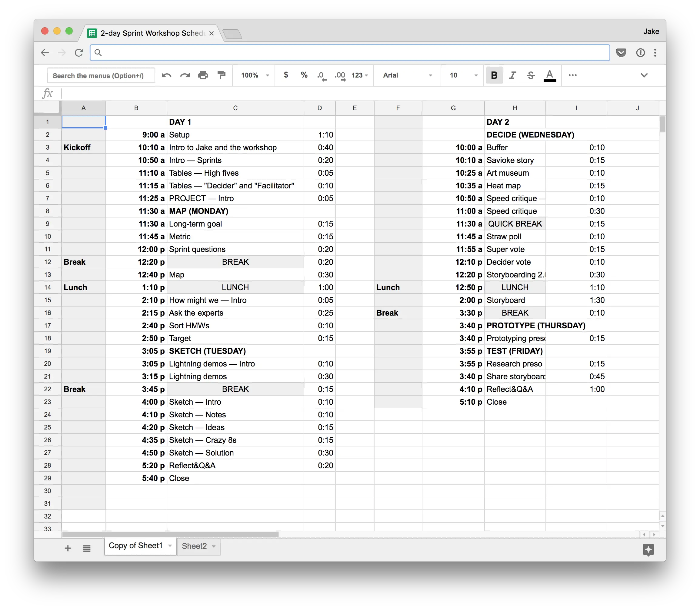Select the "DAY 1" cell
The height and width of the screenshot is (610, 700).
click(235, 122)
